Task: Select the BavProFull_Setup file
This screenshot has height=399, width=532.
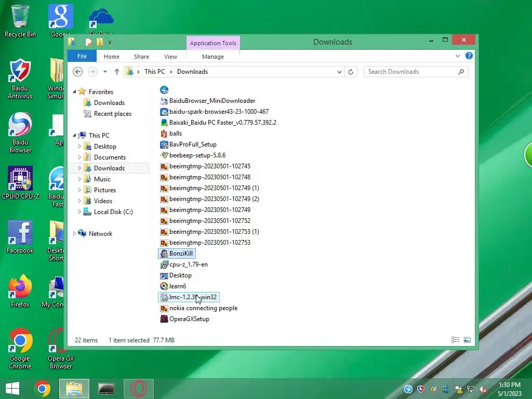Action: click(188, 144)
